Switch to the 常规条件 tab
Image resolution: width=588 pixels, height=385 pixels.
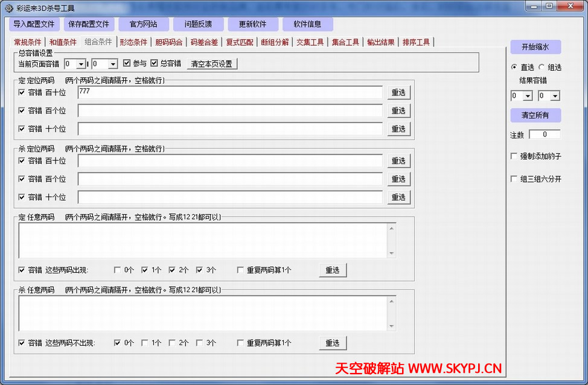(x=27, y=42)
